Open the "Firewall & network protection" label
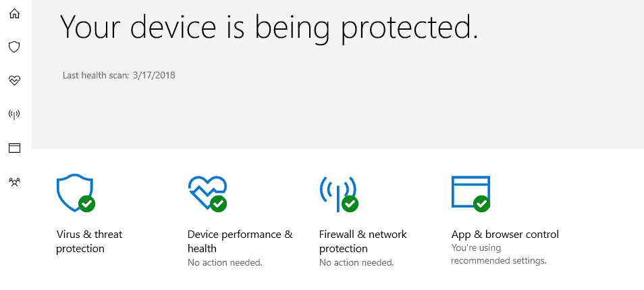 (x=363, y=241)
